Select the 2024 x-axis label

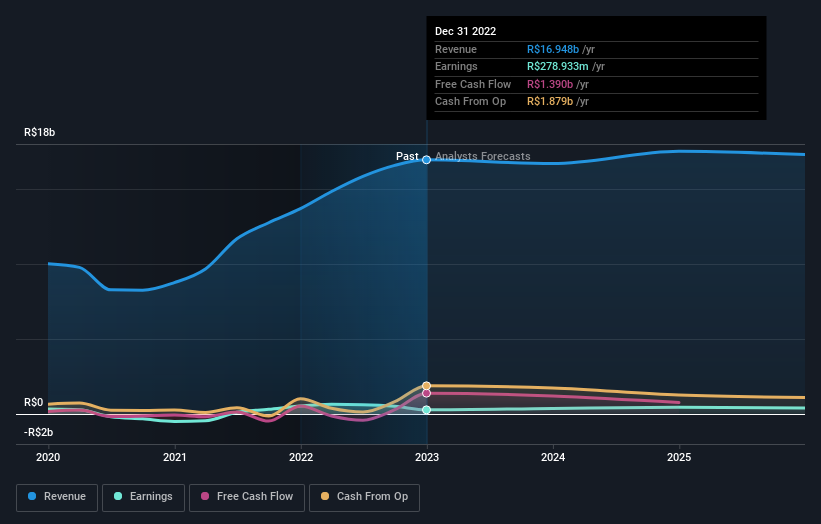[553, 457]
